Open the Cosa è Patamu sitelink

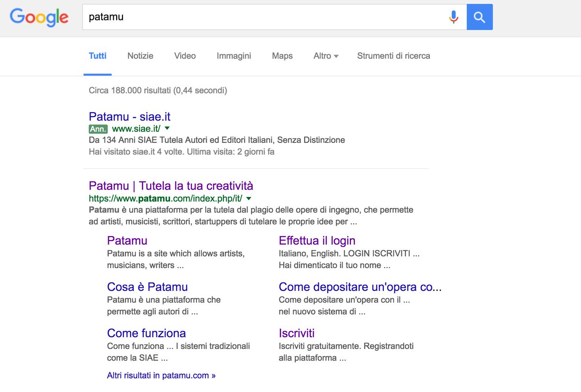147,287
